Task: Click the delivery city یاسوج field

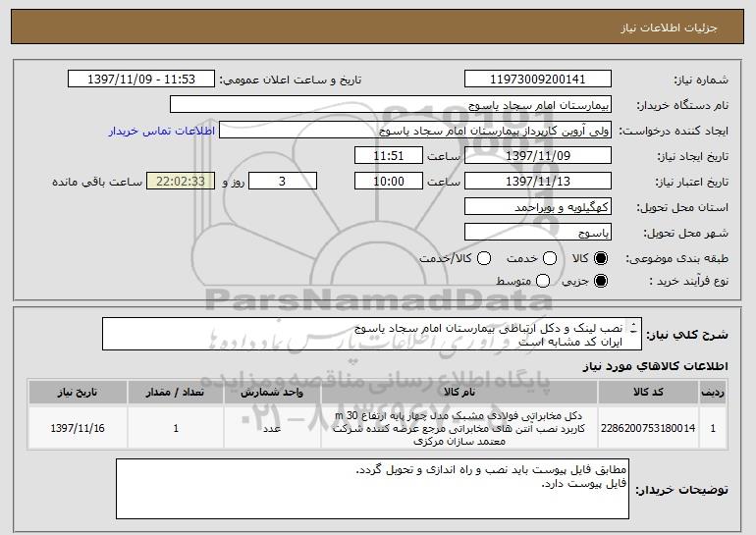Action: [x=538, y=233]
